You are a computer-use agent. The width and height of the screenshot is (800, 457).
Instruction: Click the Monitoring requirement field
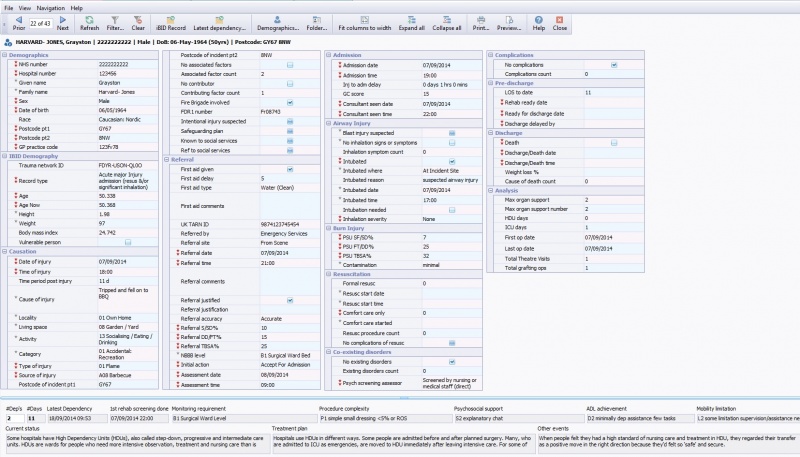(244, 418)
